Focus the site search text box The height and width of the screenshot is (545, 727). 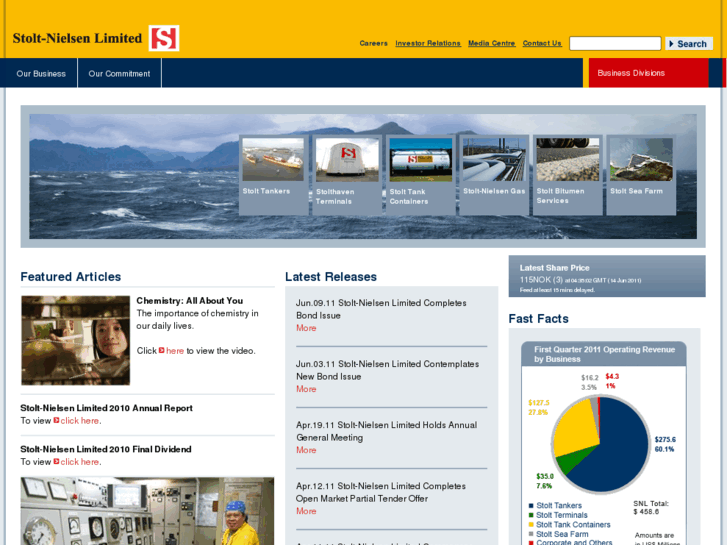tap(615, 43)
